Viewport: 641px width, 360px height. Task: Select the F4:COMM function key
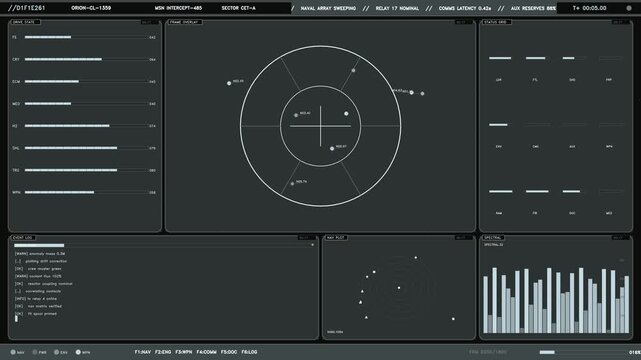[206, 352]
